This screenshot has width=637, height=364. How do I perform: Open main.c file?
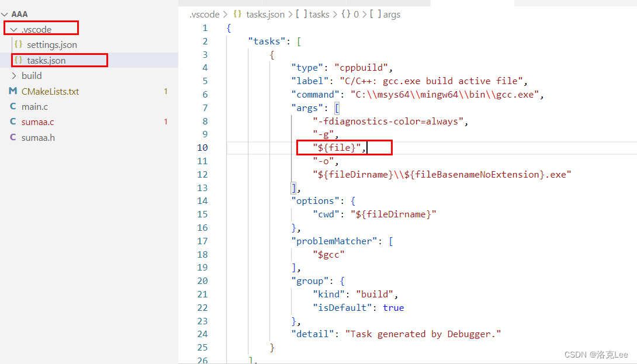click(34, 107)
